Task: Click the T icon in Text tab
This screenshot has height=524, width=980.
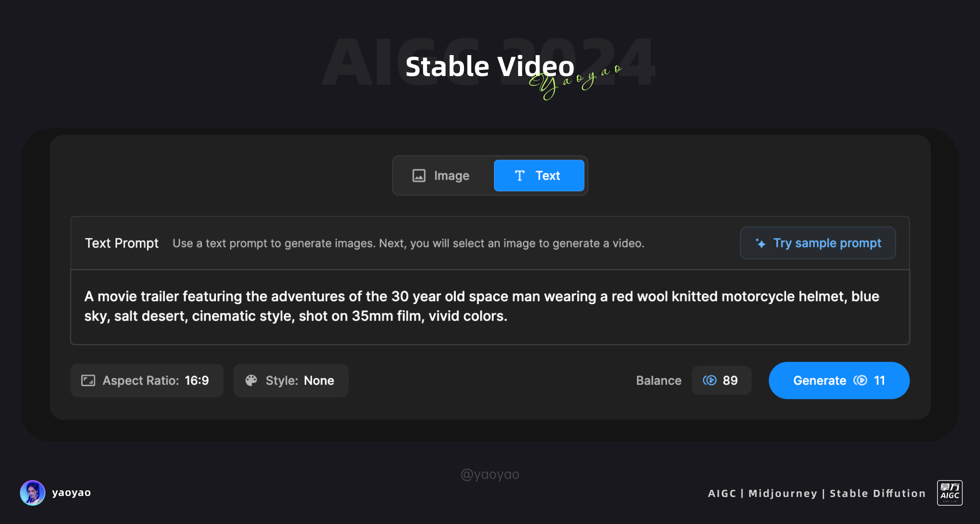Action: point(520,176)
